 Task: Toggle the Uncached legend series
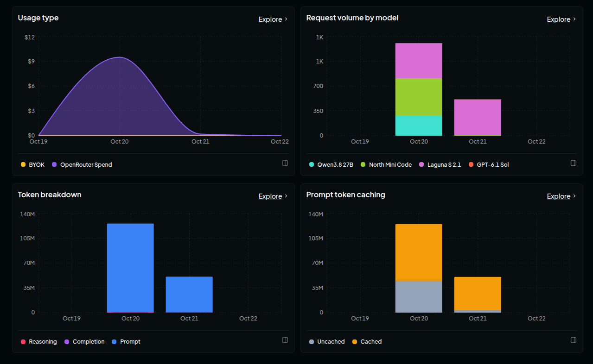(327, 342)
